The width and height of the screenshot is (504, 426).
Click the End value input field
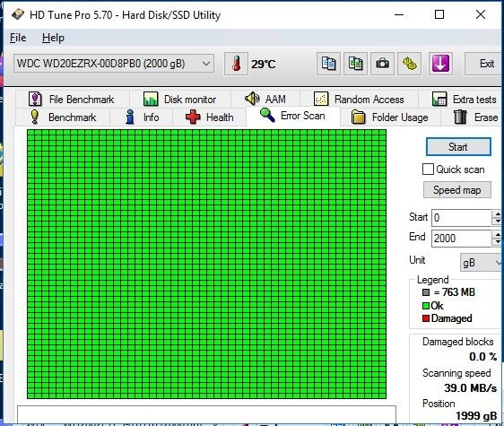point(461,239)
